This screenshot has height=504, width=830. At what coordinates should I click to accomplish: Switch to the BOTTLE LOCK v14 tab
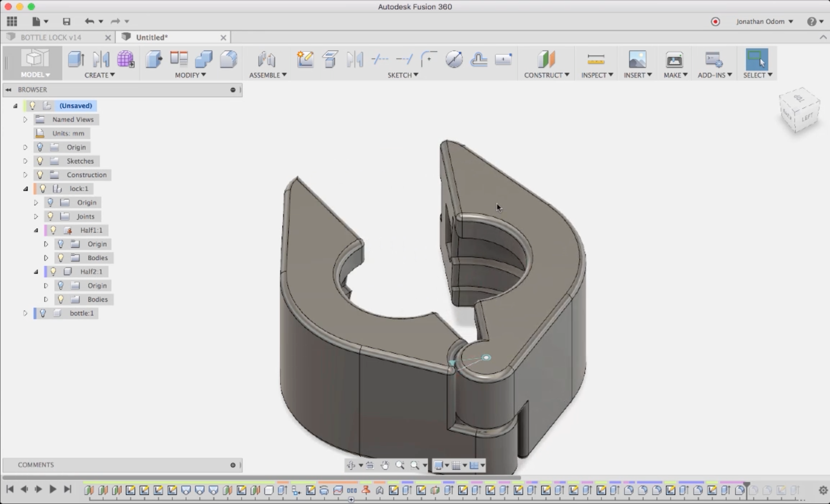pyautogui.click(x=51, y=37)
